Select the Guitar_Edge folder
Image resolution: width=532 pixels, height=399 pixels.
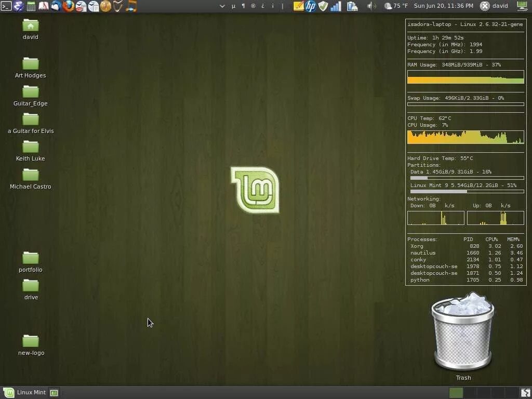31,96
